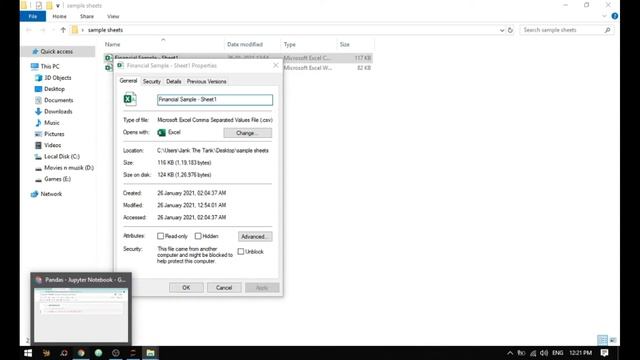Switch to large icons view layout icon

613,340
